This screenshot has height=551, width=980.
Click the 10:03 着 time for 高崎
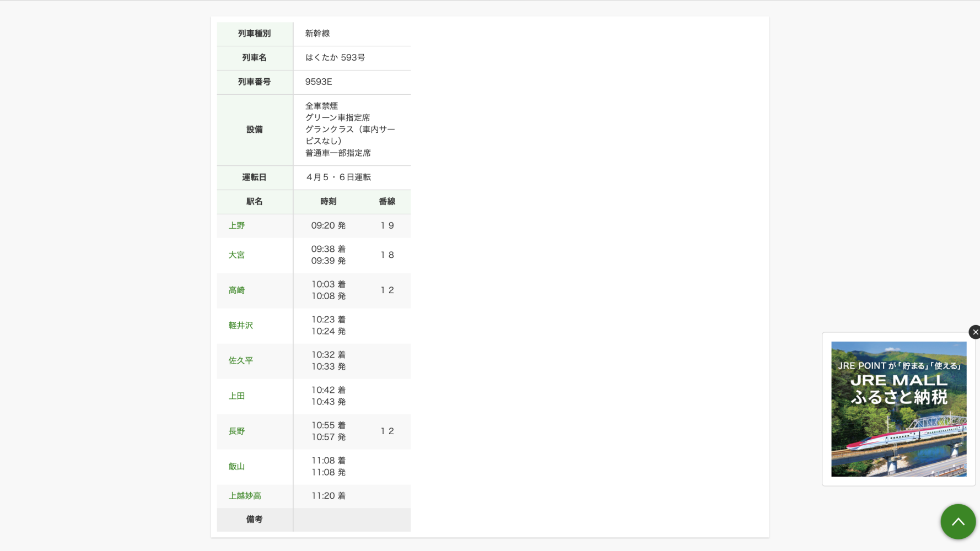[x=329, y=284]
